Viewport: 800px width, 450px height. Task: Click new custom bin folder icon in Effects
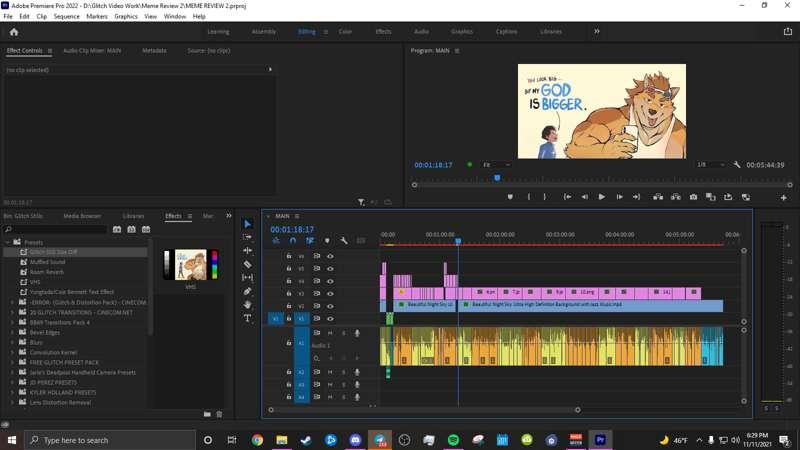tap(207, 414)
